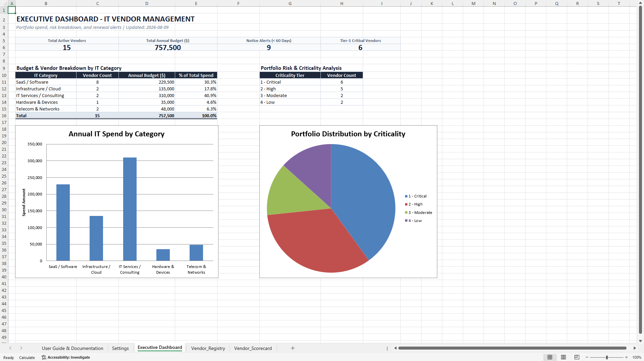Switch to Page Layout view
The height and width of the screenshot is (361, 644).
click(x=563, y=357)
